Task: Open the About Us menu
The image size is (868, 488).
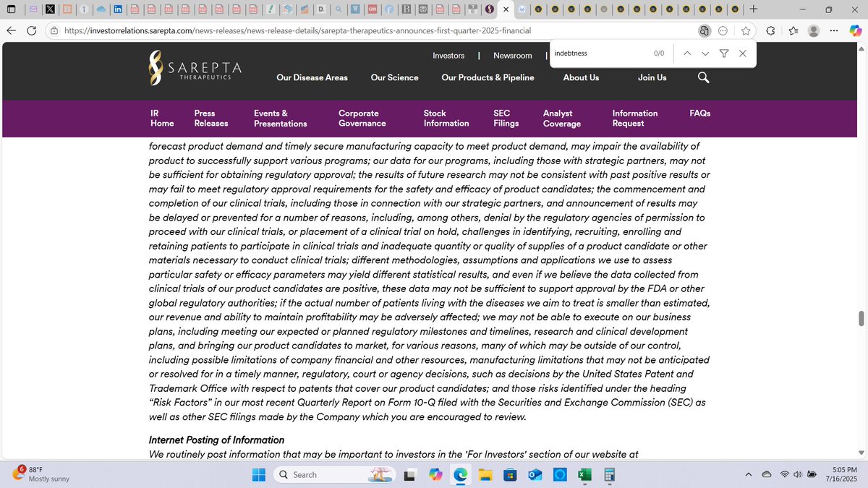Action: (x=581, y=77)
